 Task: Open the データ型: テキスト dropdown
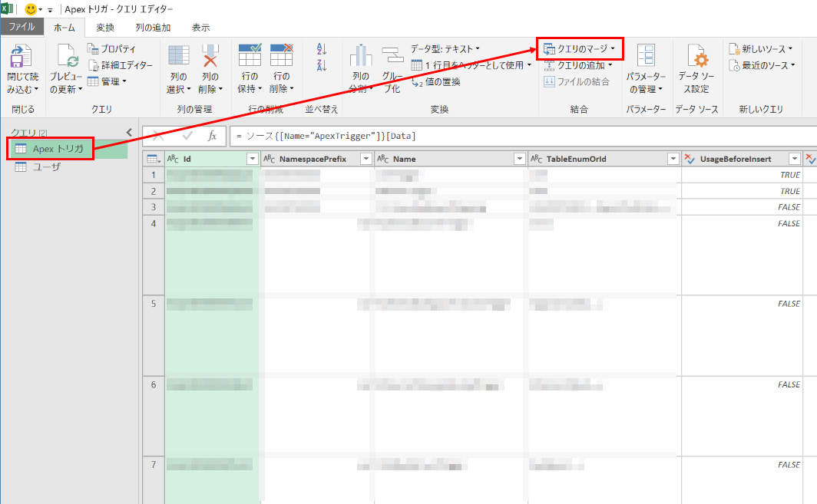point(445,49)
